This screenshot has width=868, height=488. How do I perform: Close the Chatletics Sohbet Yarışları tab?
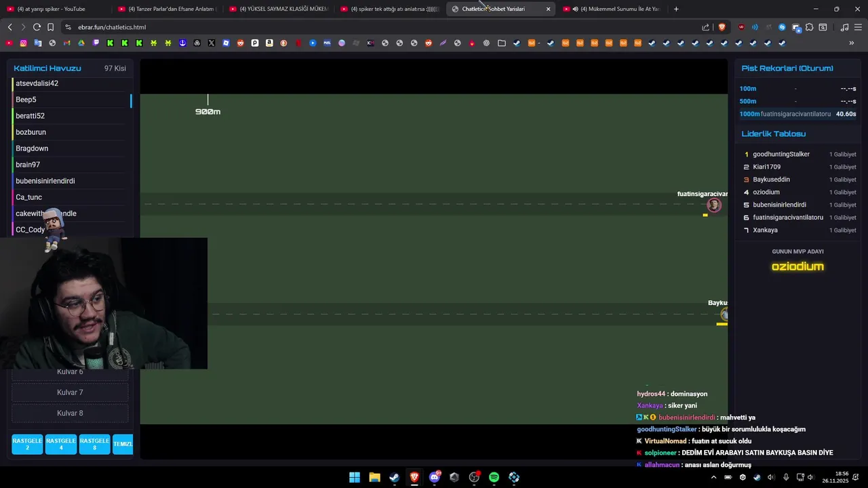pyautogui.click(x=548, y=9)
